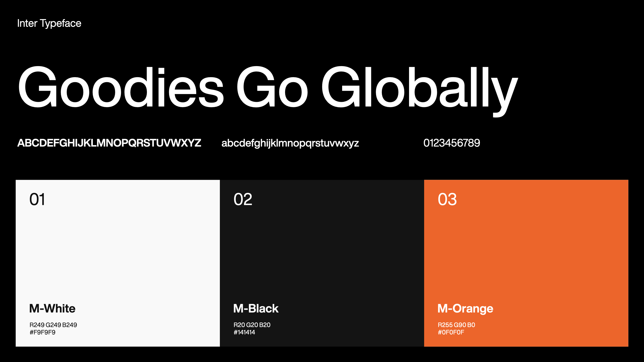The width and height of the screenshot is (644, 362).
Task: Click the R255 G90 B0 value
Action: 456,325
